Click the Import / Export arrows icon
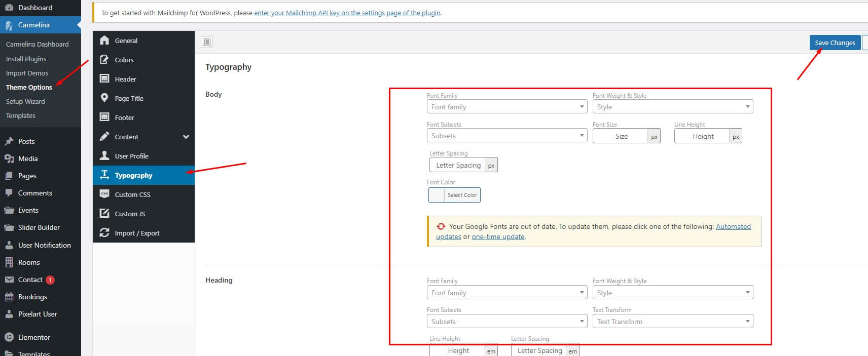The height and width of the screenshot is (356, 868). [104, 232]
